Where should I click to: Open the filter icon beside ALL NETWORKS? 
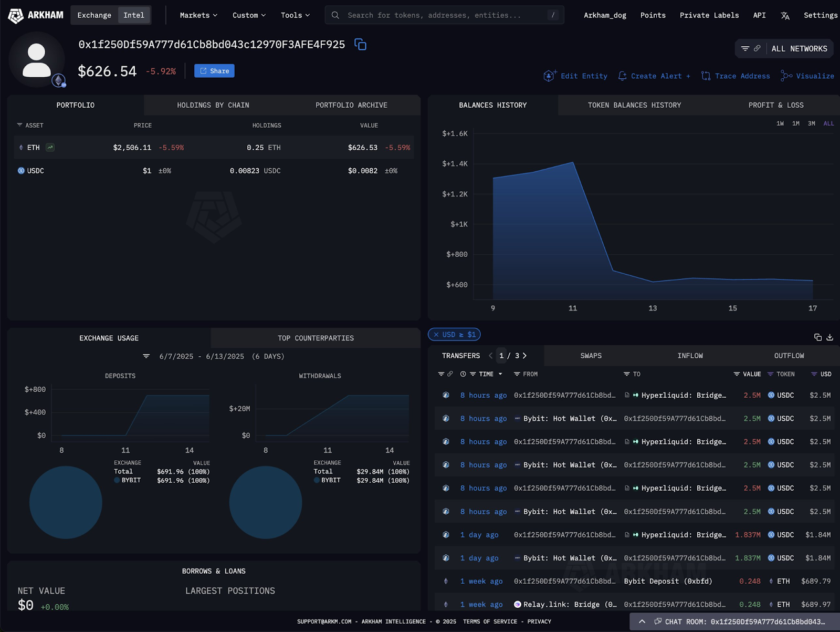click(747, 48)
